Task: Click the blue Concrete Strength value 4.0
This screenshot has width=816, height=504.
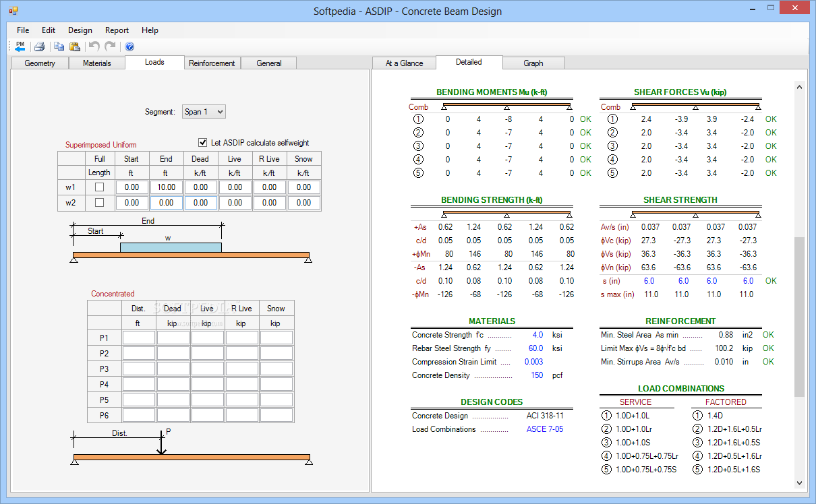Action: (x=537, y=335)
